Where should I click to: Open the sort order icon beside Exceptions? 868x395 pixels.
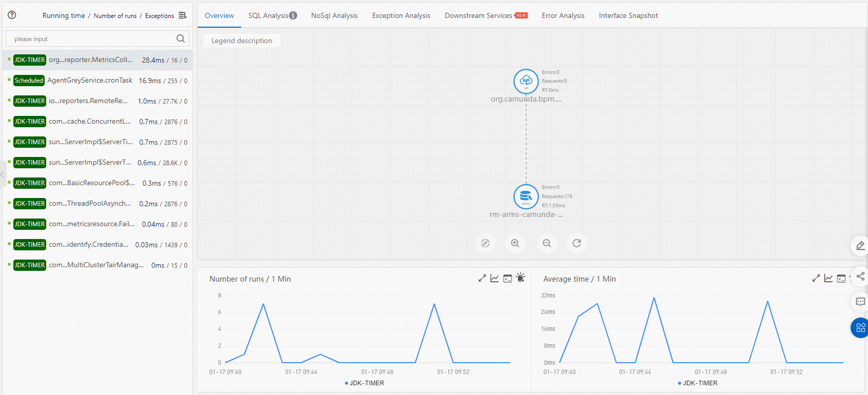click(182, 15)
